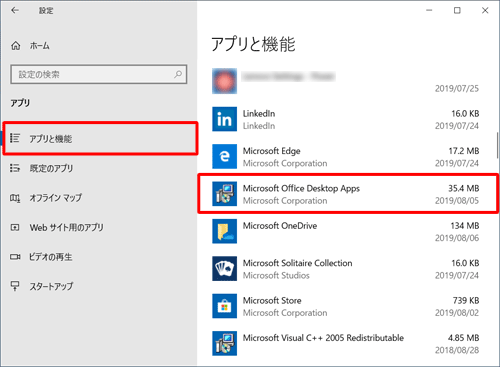Select Microsoft Solitaire Collection name
Image resolution: width=500 pixels, height=367 pixels.
(x=297, y=263)
